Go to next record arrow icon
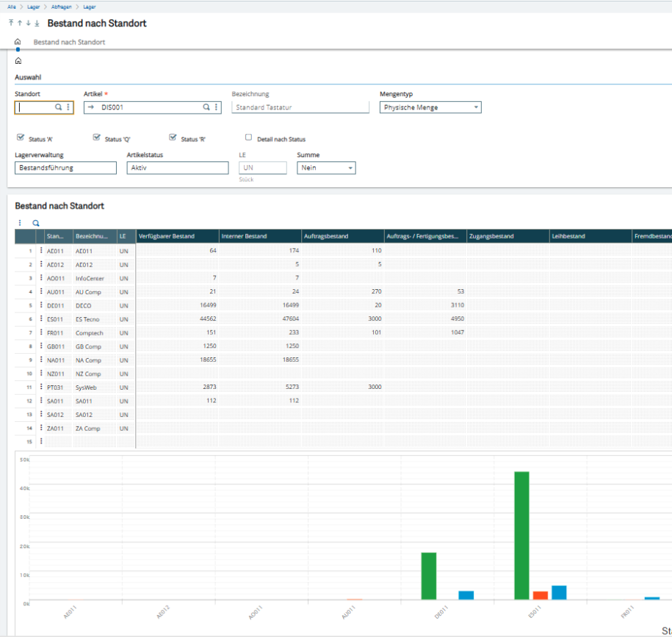The height and width of the screenshot is (637, 672). (29, 23)
